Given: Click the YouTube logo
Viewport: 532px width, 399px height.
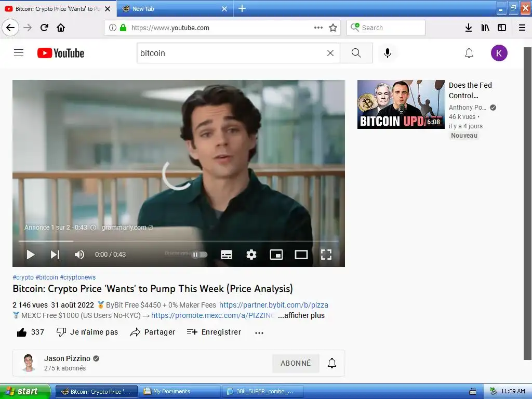Looking at the screenshot, I should 61,53.
